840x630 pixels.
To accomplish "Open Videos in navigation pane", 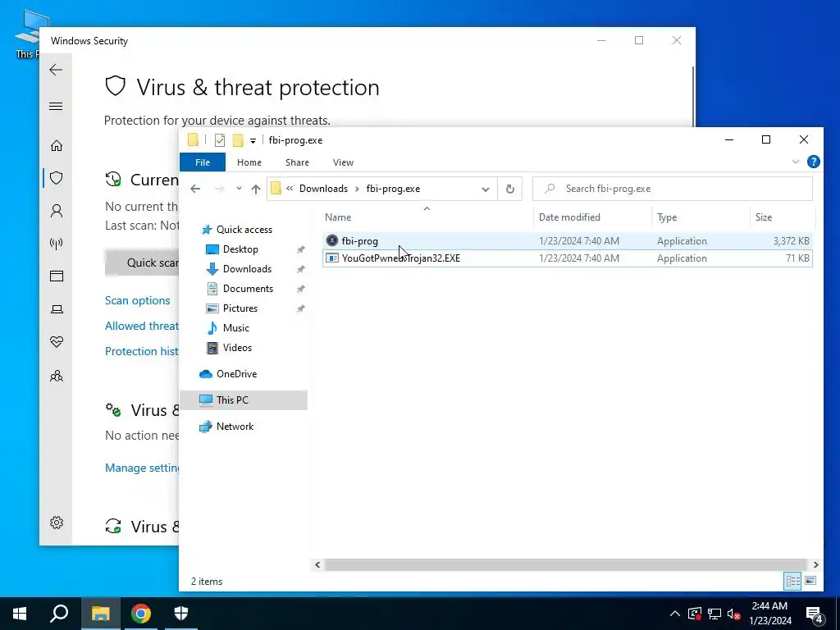I will coord(237,348).
